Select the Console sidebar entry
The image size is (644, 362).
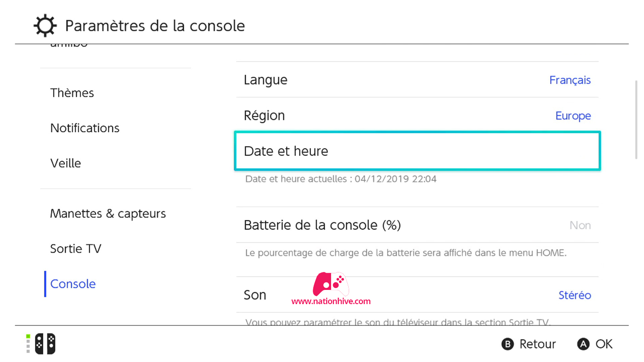click(73, 284)
